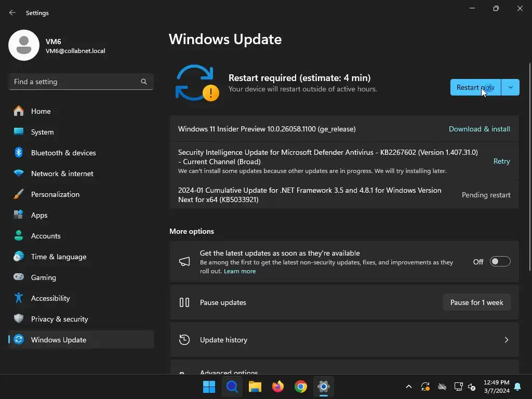Click the Apps icon in sidebar
This screenshot has height=399, width=532.
(x=19, y=215)
